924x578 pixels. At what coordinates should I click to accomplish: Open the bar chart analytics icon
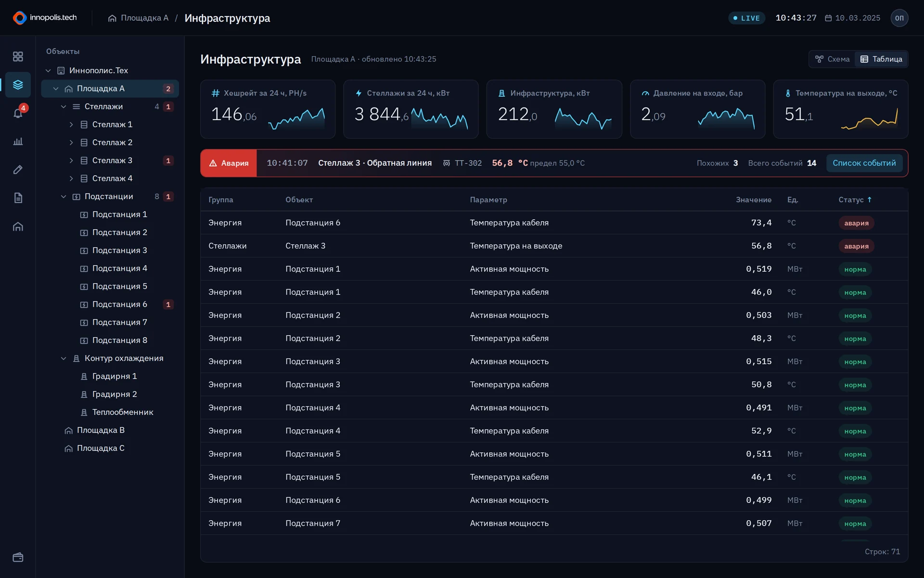click(18, 141)
